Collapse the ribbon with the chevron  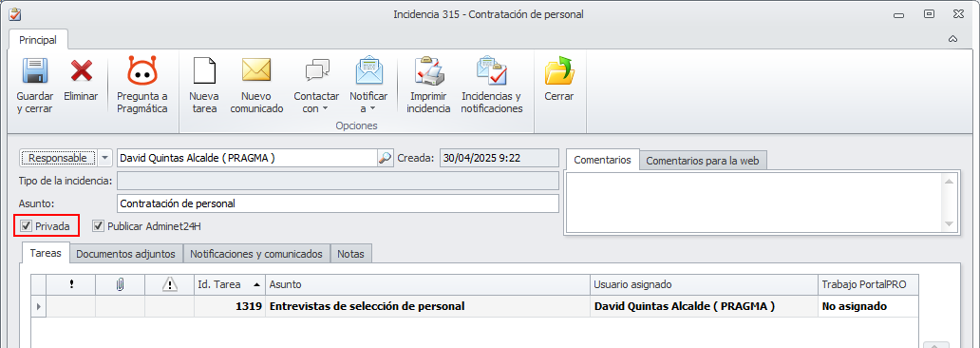click(x=953, y=39)
